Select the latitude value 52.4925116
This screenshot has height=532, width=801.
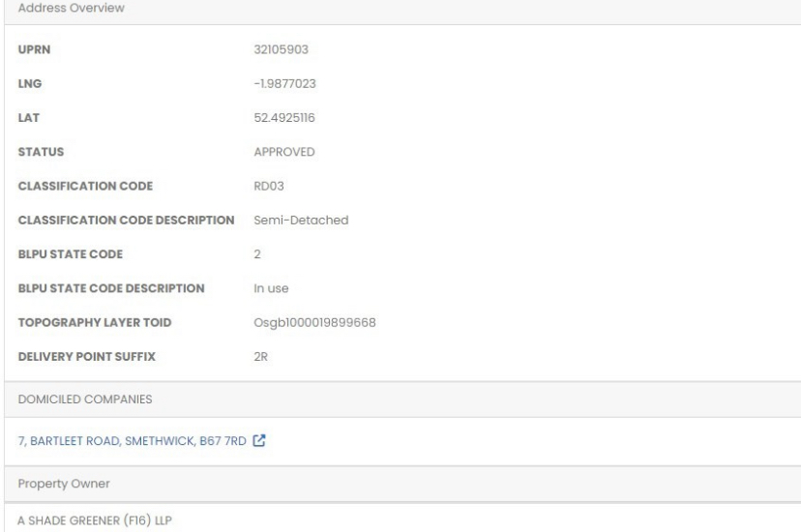(284, 118)
